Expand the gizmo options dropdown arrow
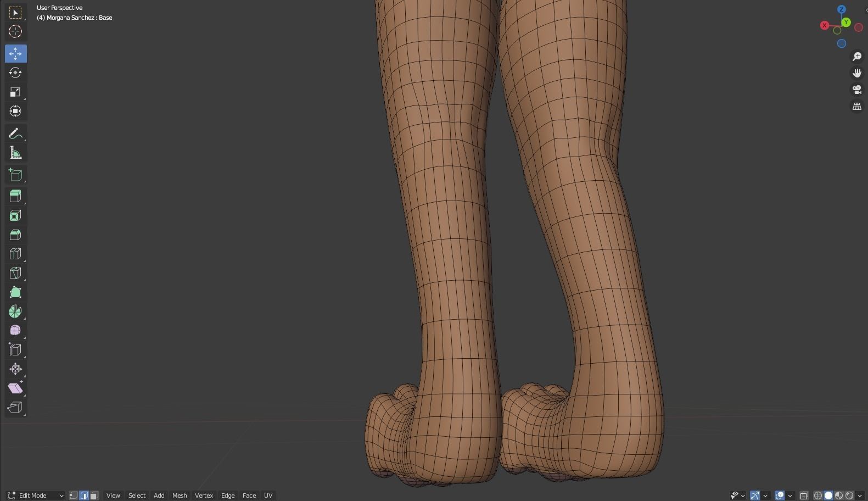 765,496
